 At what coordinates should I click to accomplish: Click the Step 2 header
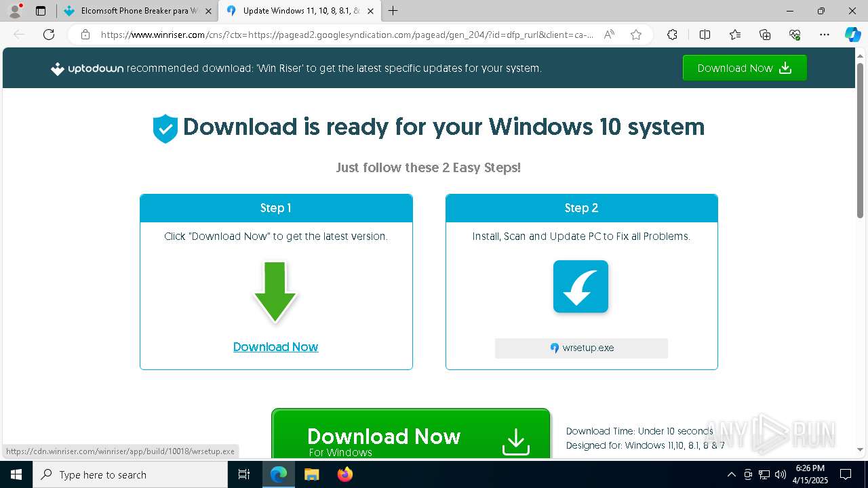[x=581, y=208]
